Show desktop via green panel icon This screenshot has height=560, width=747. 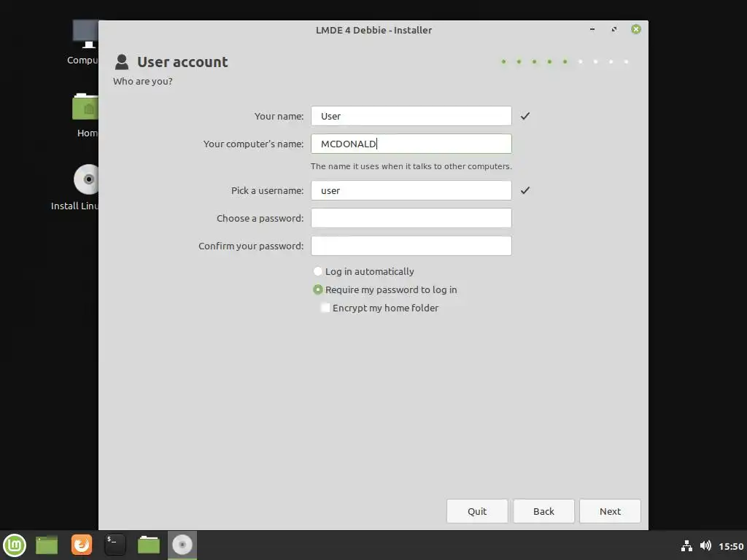47,545
